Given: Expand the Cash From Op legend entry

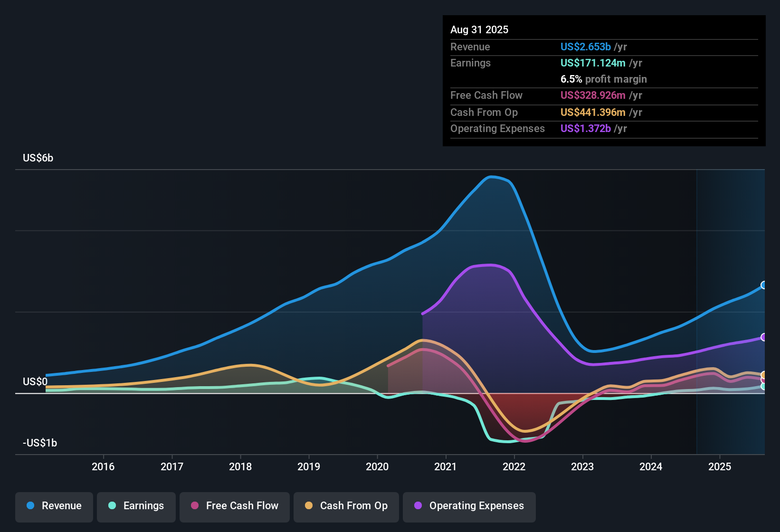Looking at the screenshot, I should [346, 506].
